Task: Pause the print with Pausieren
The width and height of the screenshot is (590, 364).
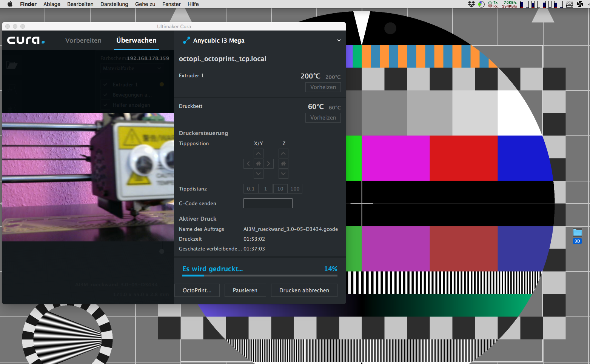Action: [x=245, y=290]
